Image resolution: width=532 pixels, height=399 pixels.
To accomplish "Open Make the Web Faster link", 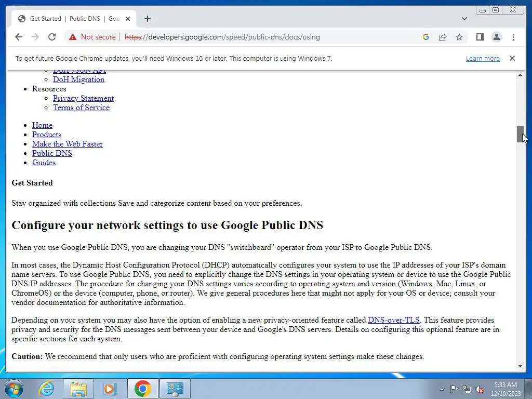I will click(67, 144).
